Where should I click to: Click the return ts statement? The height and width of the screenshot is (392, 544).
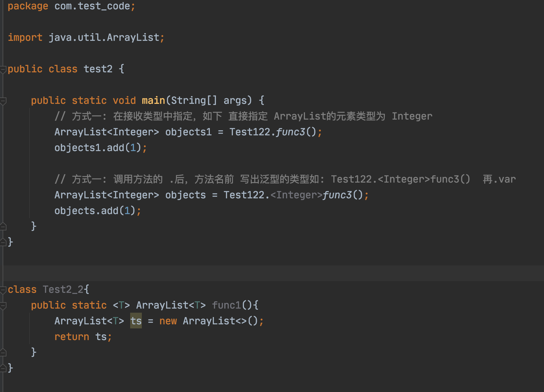click(x=83, y=337)
